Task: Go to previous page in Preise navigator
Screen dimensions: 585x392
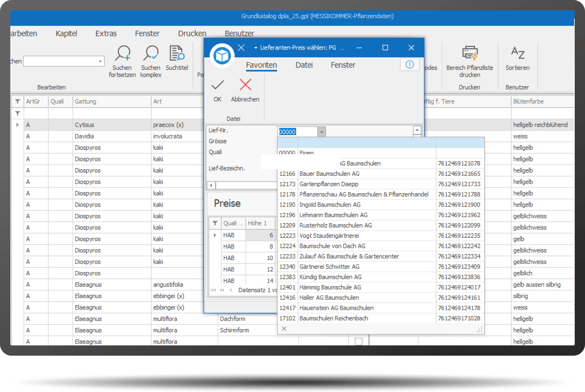Action: [222, 290]
